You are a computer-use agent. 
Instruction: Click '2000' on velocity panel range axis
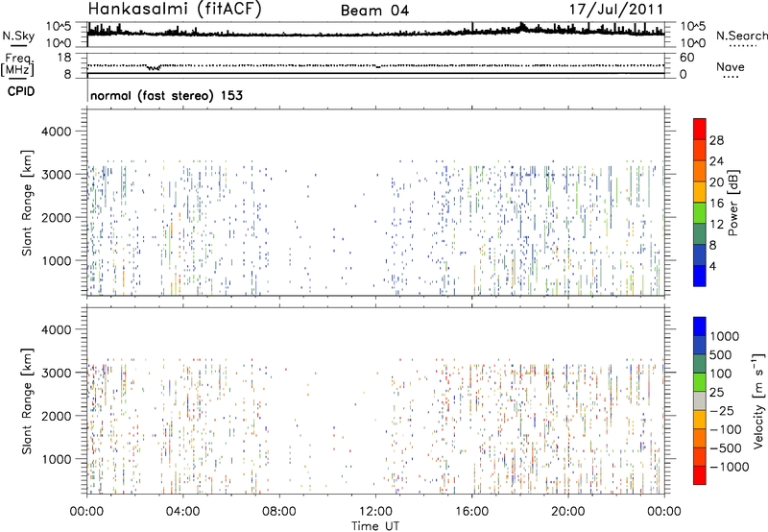pyautogui.click(x=57, y=416)
